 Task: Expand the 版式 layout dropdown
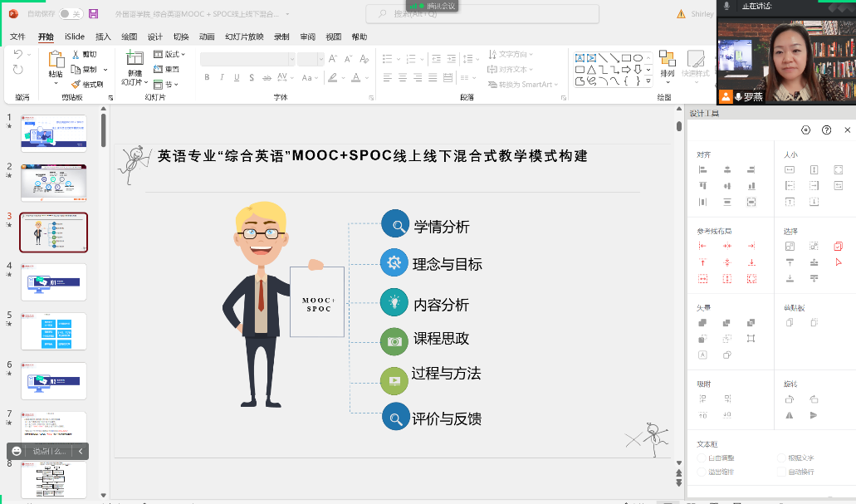(169, 54)
